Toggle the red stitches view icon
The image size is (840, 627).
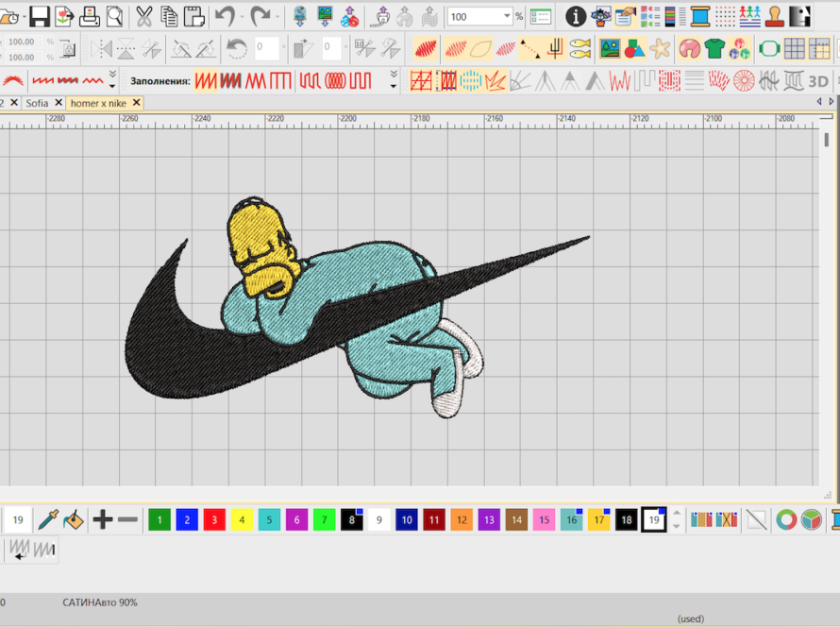pos(426,49)
